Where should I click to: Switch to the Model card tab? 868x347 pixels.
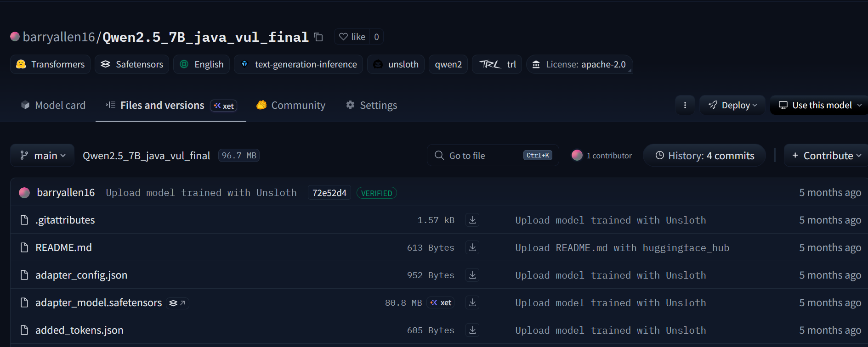click(53, 105)
